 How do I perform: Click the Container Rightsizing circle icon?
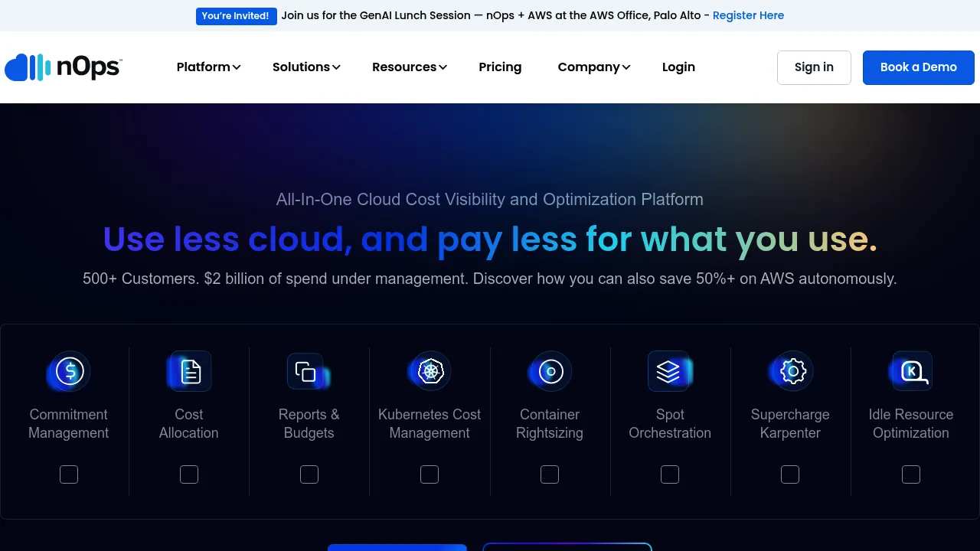(x=550, y=371)
